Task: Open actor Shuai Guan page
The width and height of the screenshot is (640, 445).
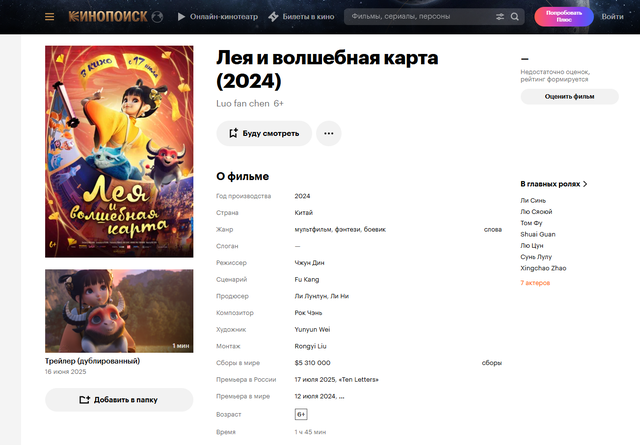Action: (x=538, y=234)
